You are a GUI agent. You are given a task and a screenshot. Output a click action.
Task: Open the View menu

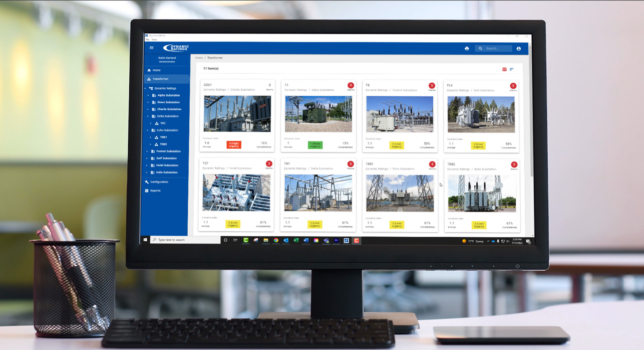[154, 39]
